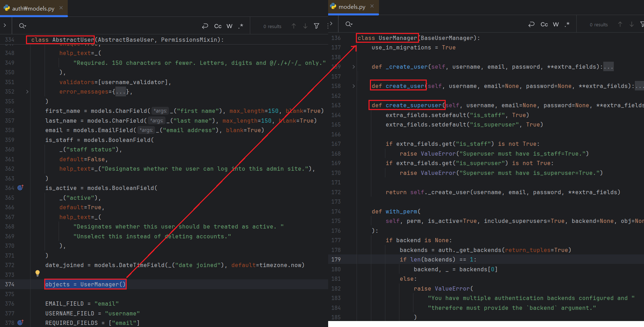The height and width of the screenshot is (327, 644).
Task: Click New Line icon in right search bar
Action: coord(531,25)
